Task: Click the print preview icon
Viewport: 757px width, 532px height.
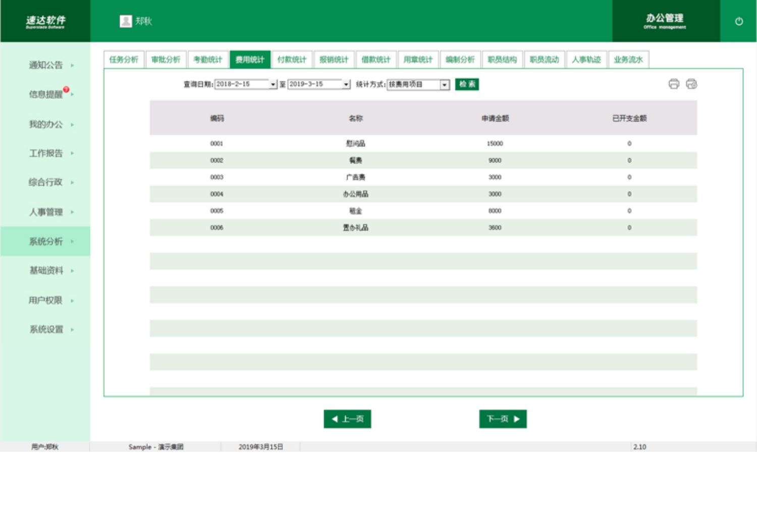Action: [691, 84]
